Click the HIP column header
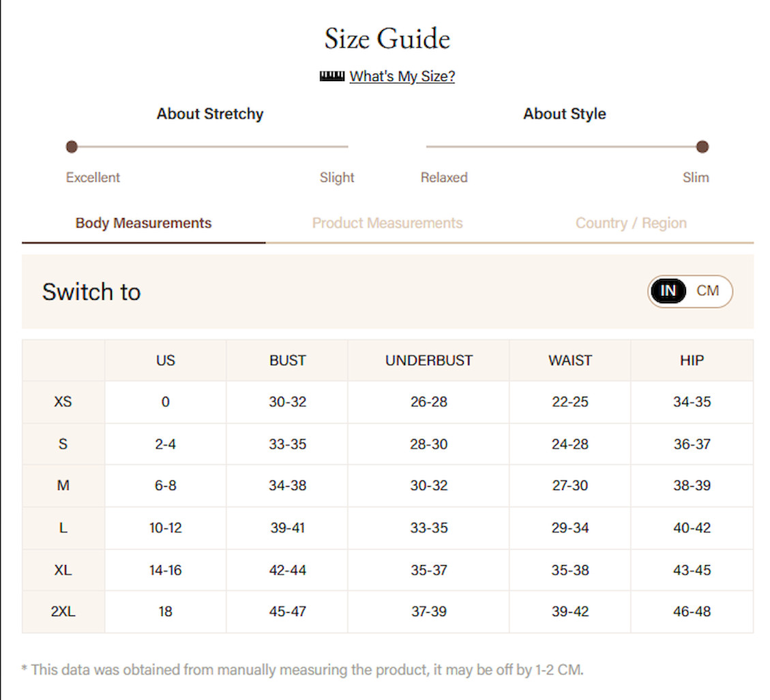The width and height of the screenshot is (770, 700). tap(692, 361)
